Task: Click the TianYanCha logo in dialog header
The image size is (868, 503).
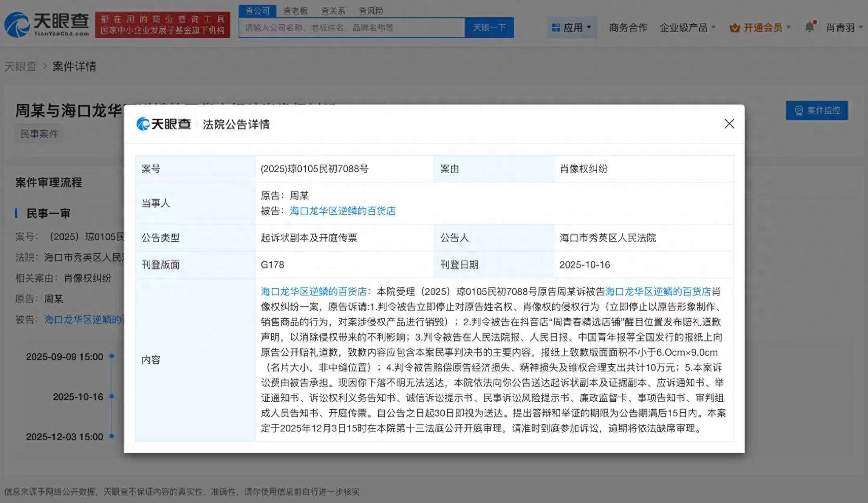Action: point(163,124)
